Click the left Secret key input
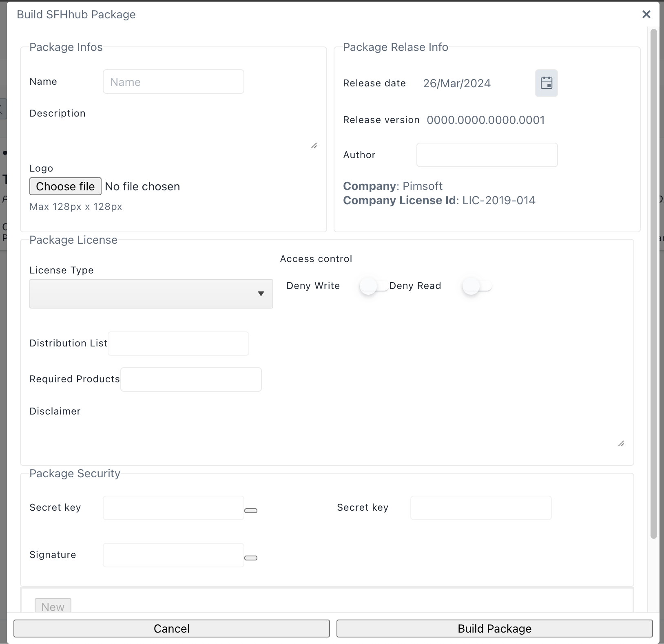The image size is (664, 644). tap(173, 508)
